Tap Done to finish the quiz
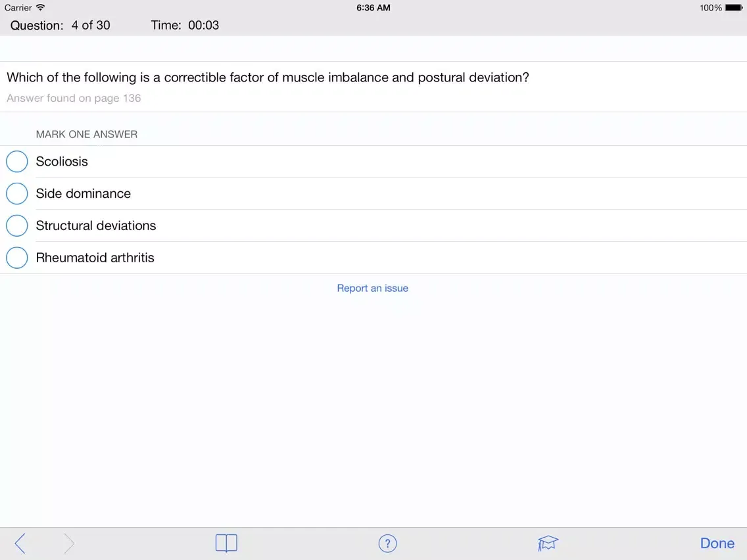 [717, 544]
